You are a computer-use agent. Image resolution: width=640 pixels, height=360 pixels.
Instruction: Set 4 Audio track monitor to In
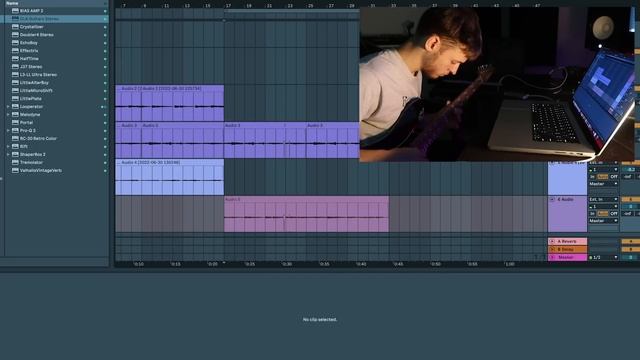pos(593,213)
